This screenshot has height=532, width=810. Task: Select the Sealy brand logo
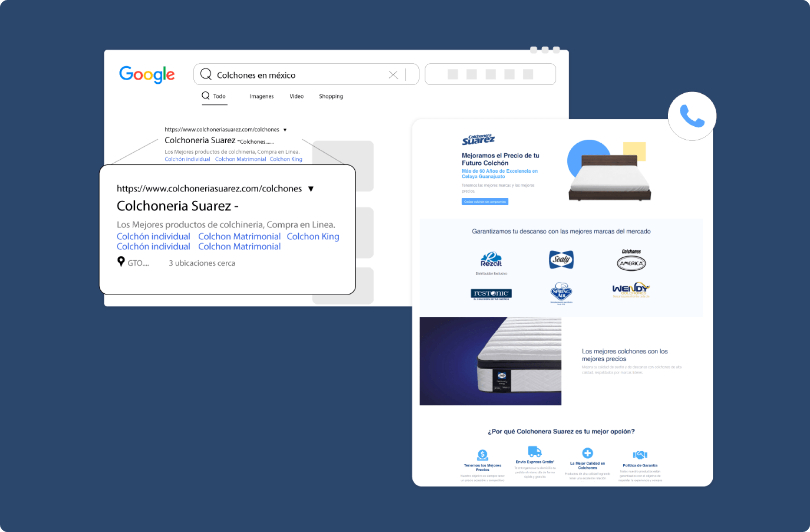pos(561,259)
